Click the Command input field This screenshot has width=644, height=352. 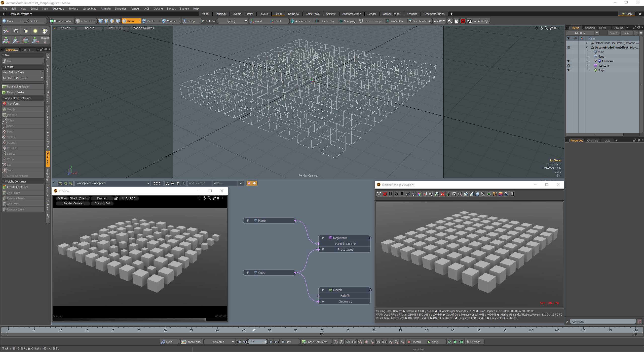coord(603,322)
